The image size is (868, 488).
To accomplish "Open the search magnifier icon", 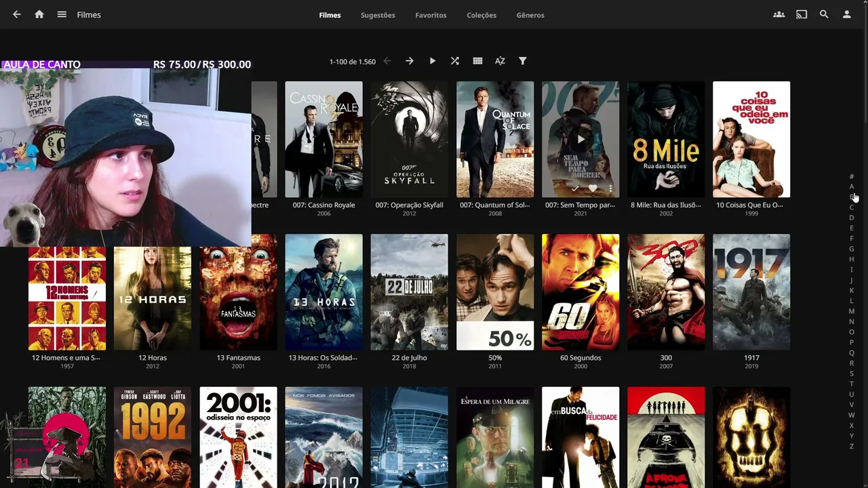I will [x=824, y=14].
